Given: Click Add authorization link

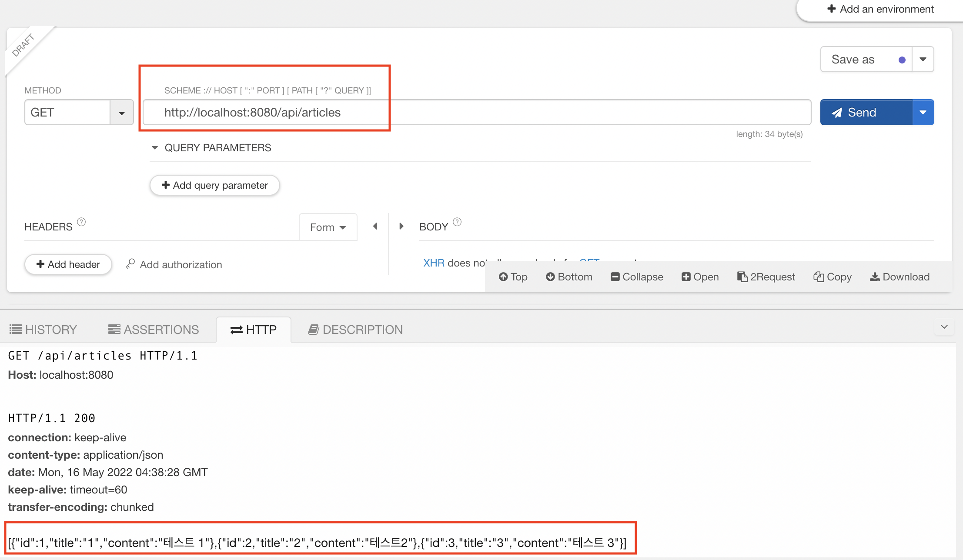Looking at the screenshot, I should [174, 264].
